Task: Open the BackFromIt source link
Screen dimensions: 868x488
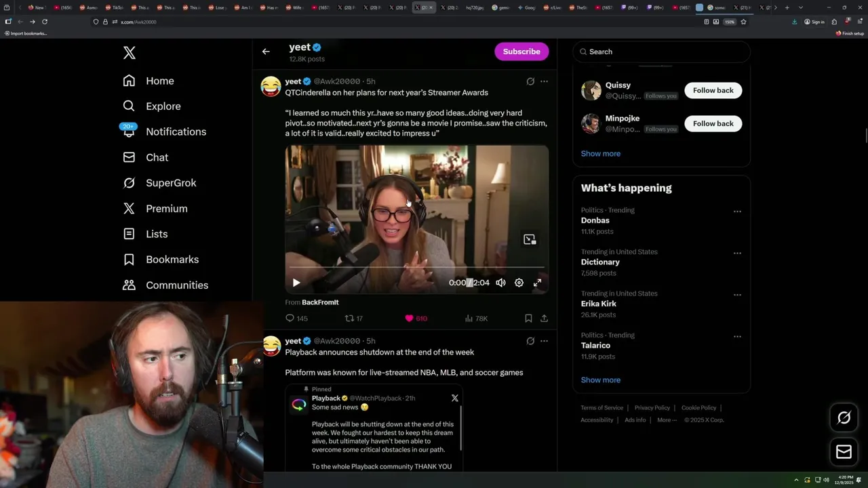Action: 320,302
